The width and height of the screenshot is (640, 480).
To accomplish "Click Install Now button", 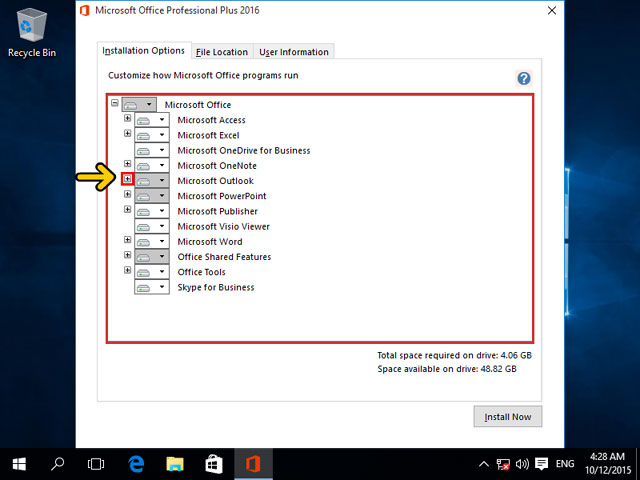I will [508, 417].
